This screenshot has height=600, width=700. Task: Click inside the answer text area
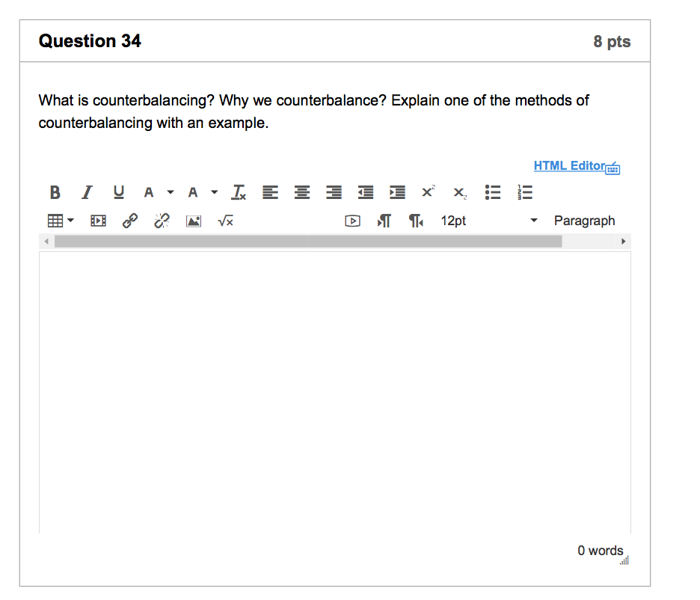[x=335, y=392]
